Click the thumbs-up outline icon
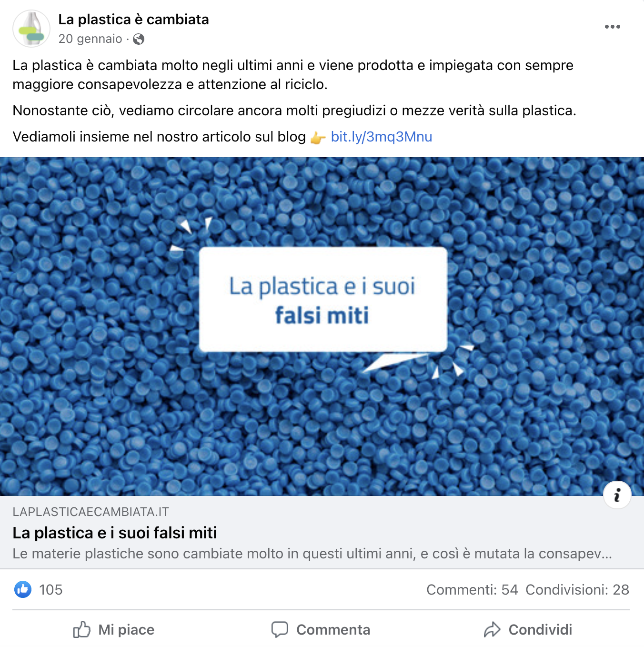 tap(82, 629)
